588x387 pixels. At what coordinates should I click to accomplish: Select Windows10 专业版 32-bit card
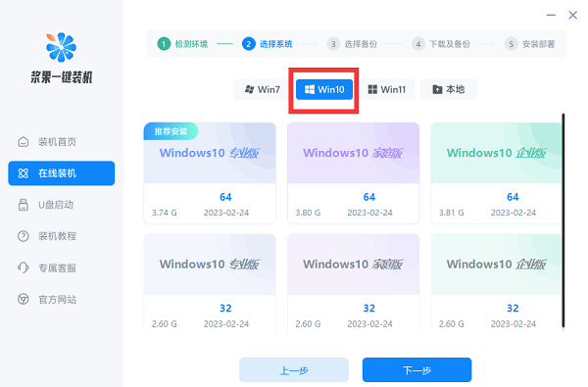[x=210, y=283]
